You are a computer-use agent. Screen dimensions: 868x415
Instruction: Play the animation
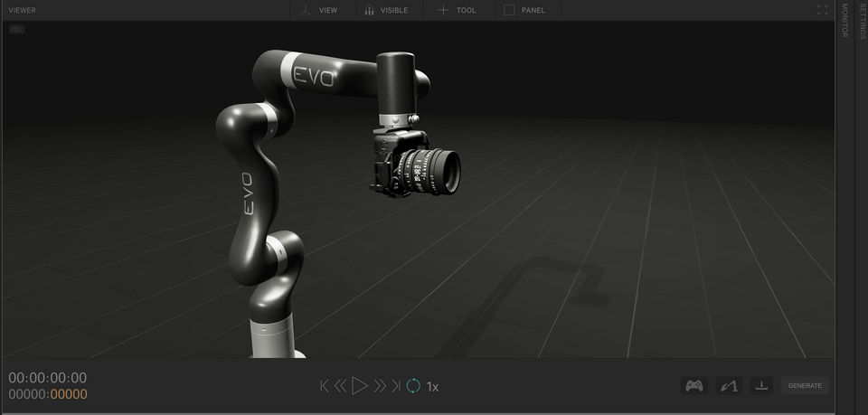pyautogui.click(x=360, y=386)
